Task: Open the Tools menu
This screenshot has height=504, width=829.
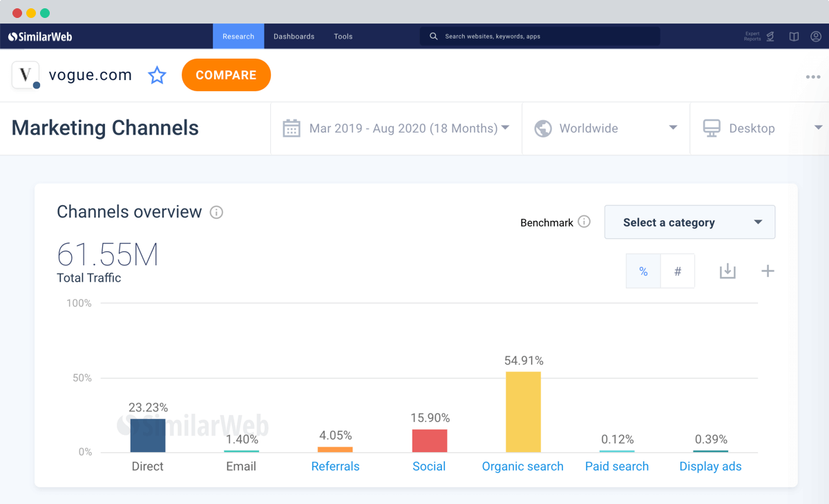Action: 343,37
